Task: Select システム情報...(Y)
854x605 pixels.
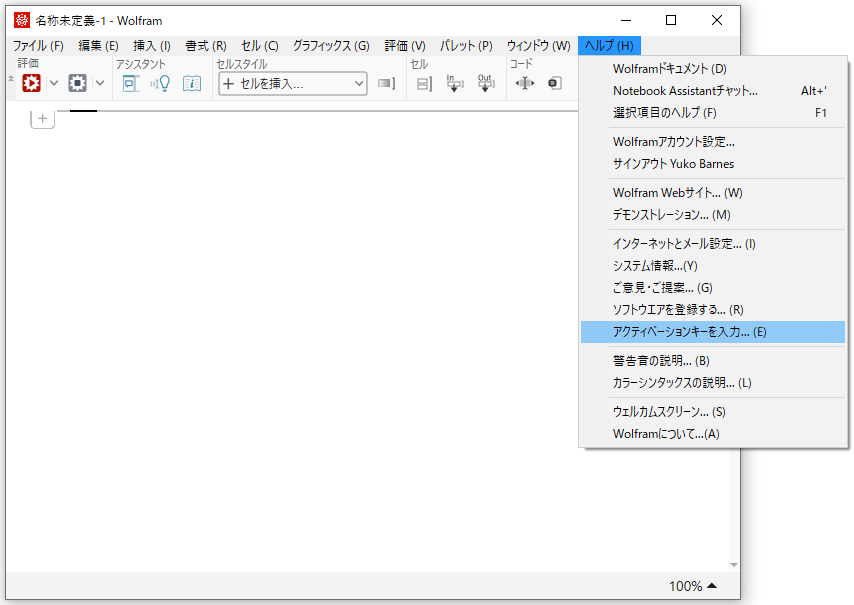Action: [x=713, y=265]
